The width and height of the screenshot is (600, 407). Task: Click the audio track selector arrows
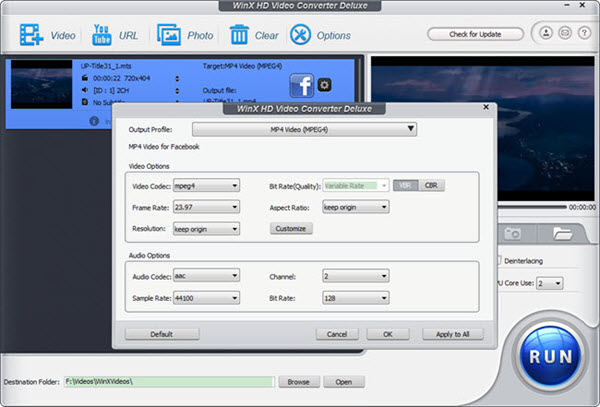pos(177,91)
